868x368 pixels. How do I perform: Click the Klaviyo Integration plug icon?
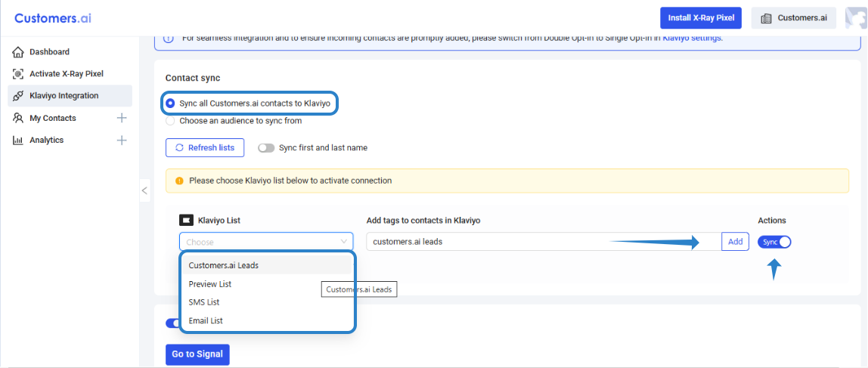pos(18,96)
